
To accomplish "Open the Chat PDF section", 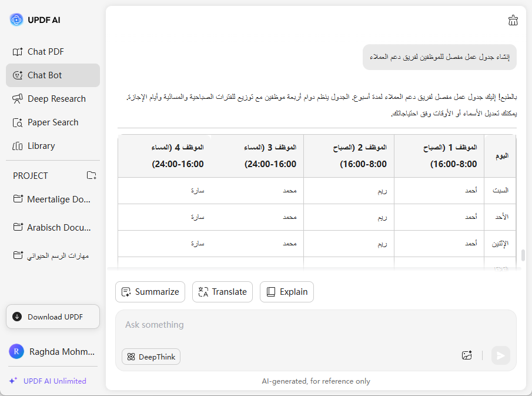I will click(x=45, y=52).
